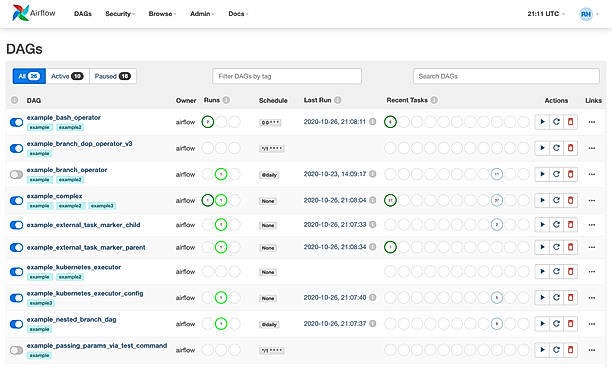Open links menu for example_complex
This screenshot has width=612, height=368.
click(592, 200)
